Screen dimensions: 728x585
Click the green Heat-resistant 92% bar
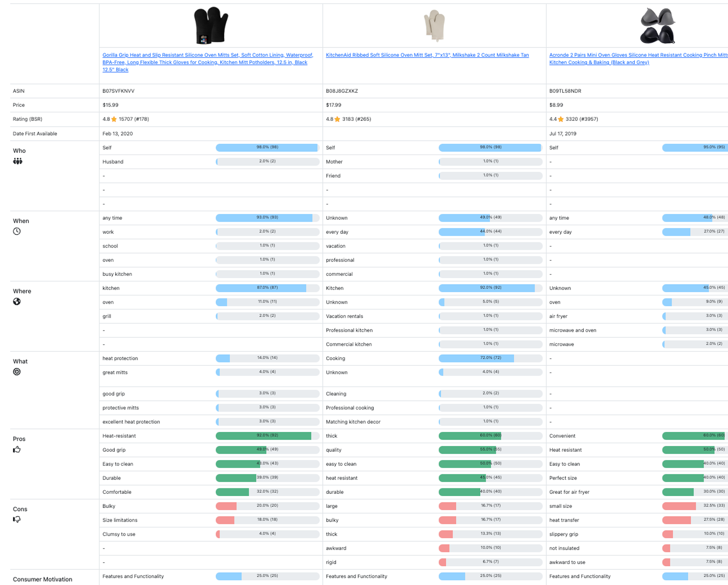coord(263,436)
